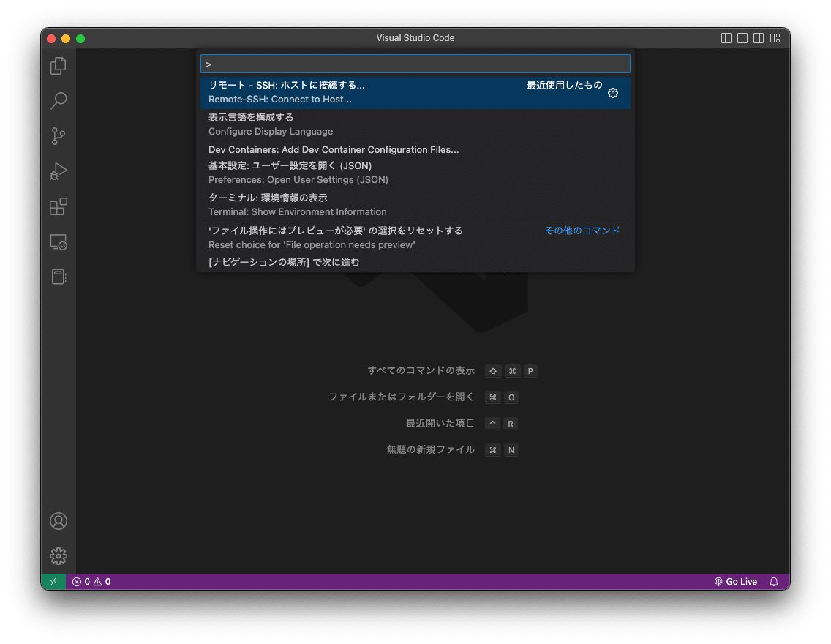Toggle secondary side bar layout icon

coord(759,38)
